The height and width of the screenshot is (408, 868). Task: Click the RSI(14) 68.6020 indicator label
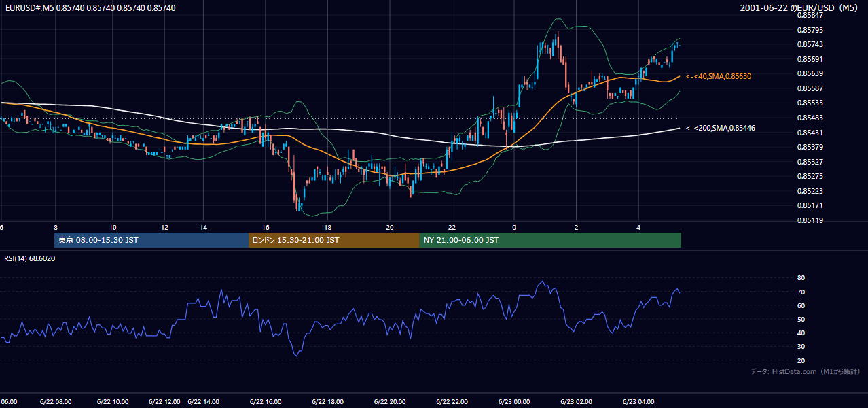pyautogui.click(x=29, y=258)
